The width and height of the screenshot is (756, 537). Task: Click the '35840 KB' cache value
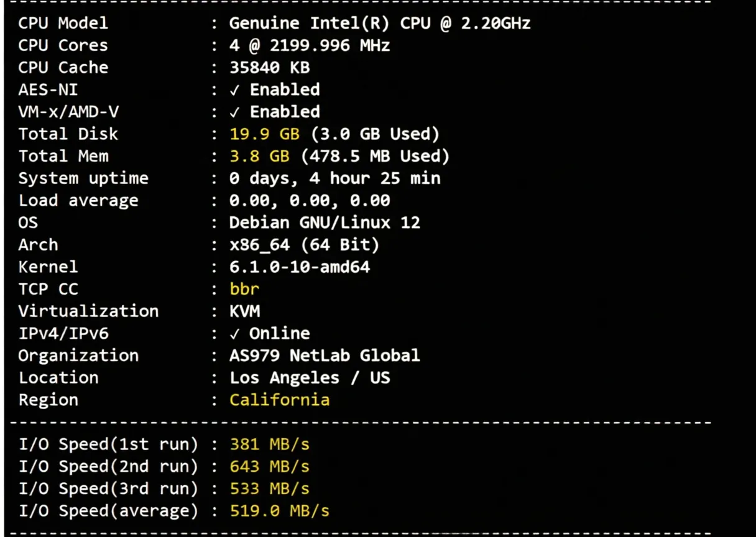(270, 68)
